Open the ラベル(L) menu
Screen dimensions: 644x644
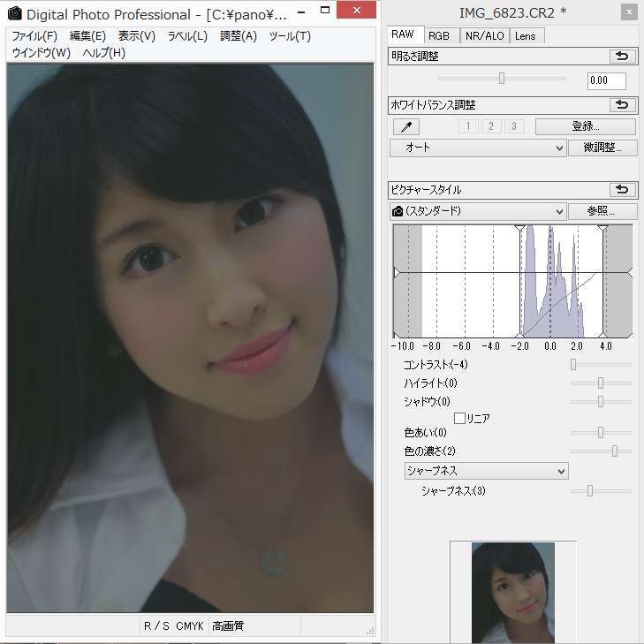pos(187,36)
